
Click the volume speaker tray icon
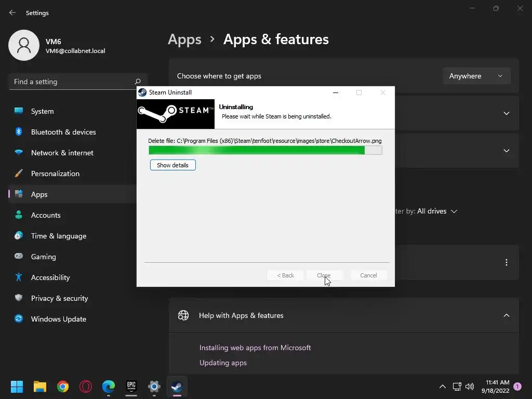(x=470, y=387)
